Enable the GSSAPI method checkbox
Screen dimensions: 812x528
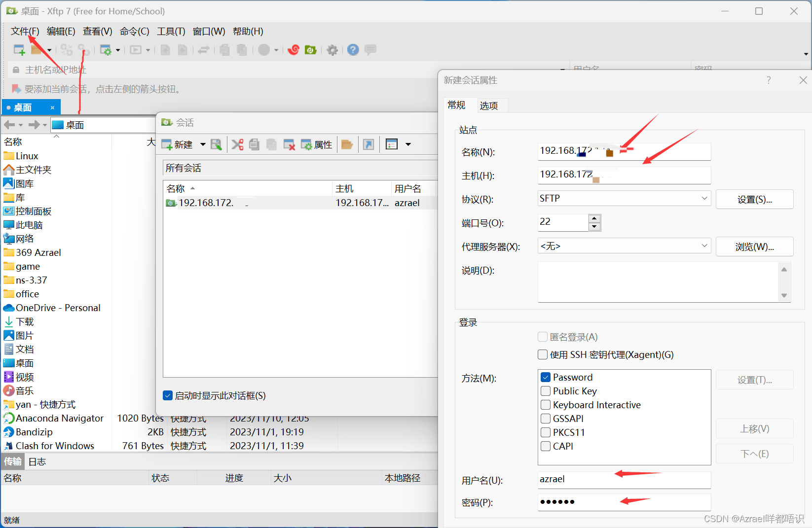pyautogui.click(x=546, y=419)
